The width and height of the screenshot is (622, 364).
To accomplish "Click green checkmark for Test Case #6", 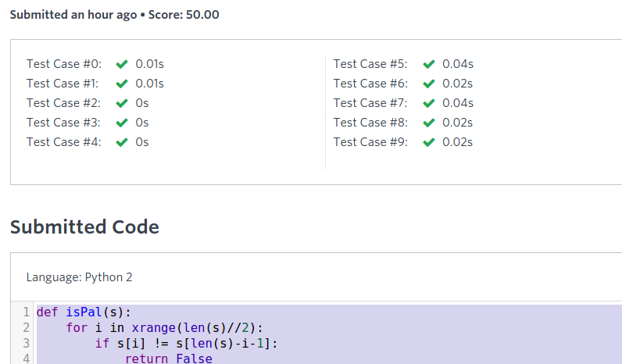I will pyautogui.click(x=428, y=84).
